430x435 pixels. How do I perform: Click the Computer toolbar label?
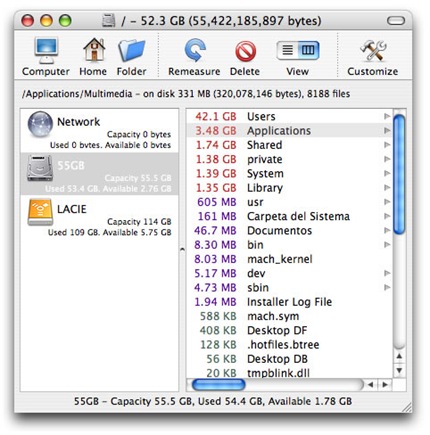point(46,71)
